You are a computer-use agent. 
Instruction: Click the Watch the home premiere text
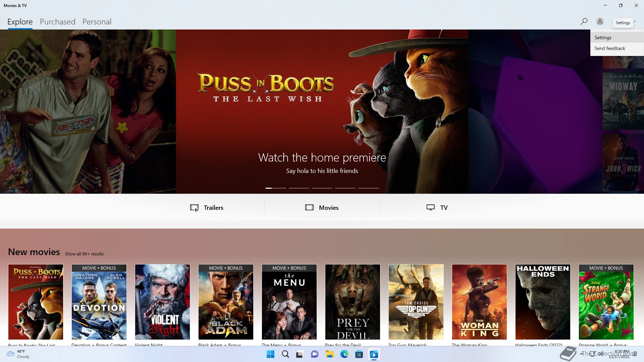pyautogui.click(x=322, y=158)
